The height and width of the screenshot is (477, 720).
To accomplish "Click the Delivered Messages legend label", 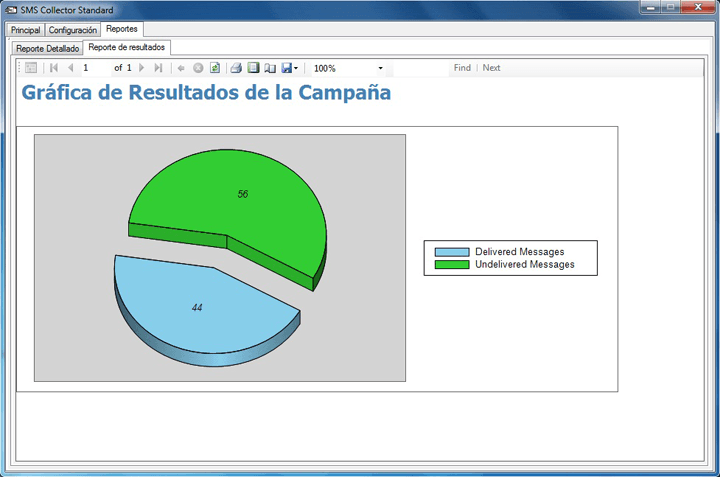I will coord(519,252).
